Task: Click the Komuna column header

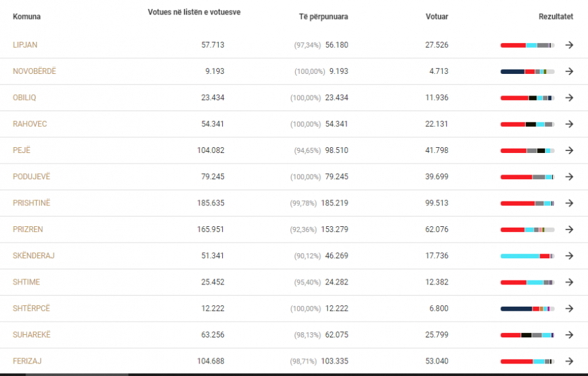Action: pyautogui.click(x=27, y=16)
